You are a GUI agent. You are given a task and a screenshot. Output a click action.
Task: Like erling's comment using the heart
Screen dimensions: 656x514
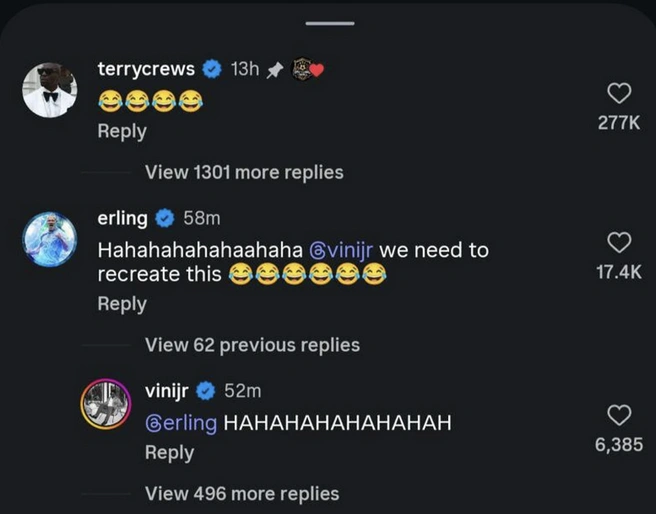619,243
